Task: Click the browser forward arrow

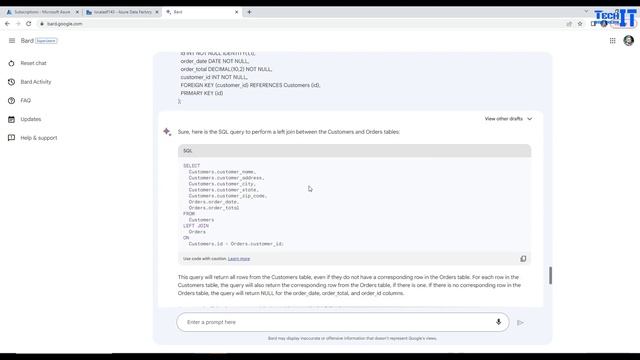Action: (18, 24)
